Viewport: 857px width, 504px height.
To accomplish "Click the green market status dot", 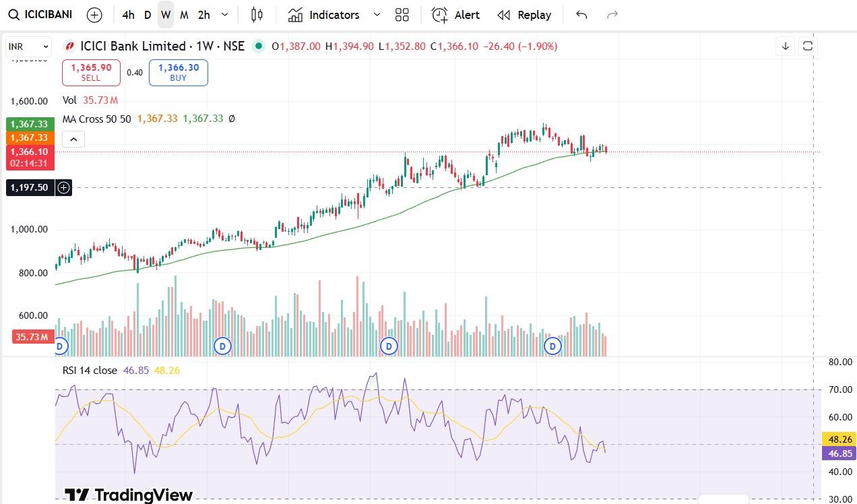I will click(x=258, y=46).
